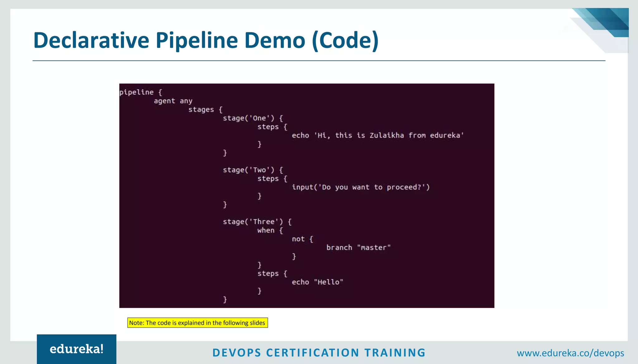Screen dimensions: 638x364
Task: Click the 'pipeline {' code line
Action: pyautogui.click(x=141, y=92)
